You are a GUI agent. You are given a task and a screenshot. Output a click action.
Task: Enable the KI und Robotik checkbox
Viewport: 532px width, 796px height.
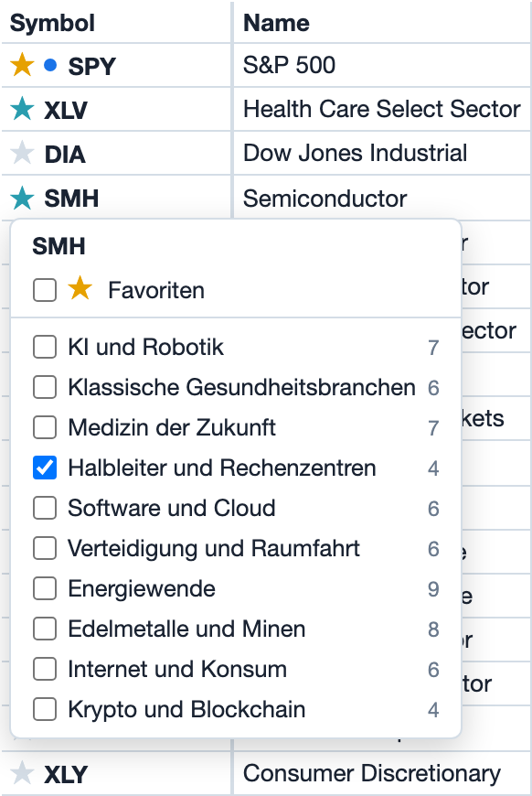[x=45, y=348]
